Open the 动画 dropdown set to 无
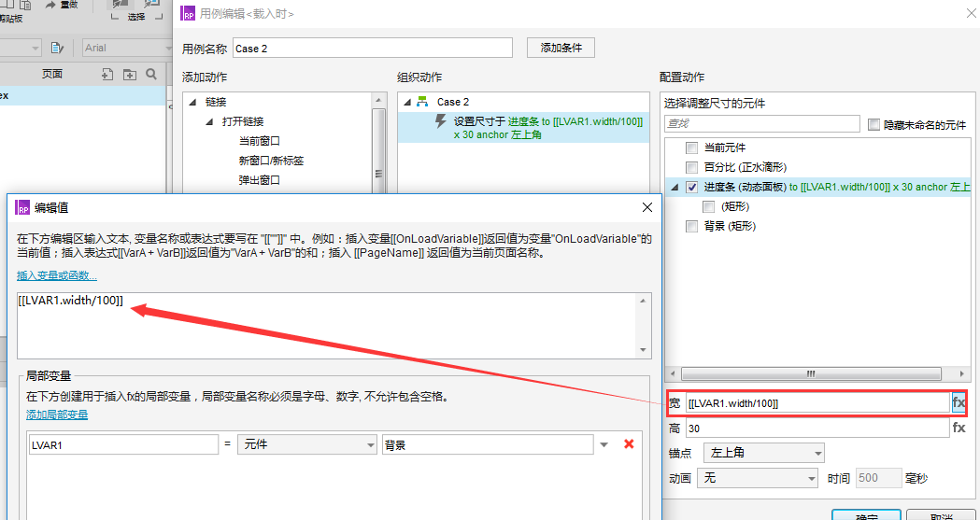The image size is (980, 520). 759,478
